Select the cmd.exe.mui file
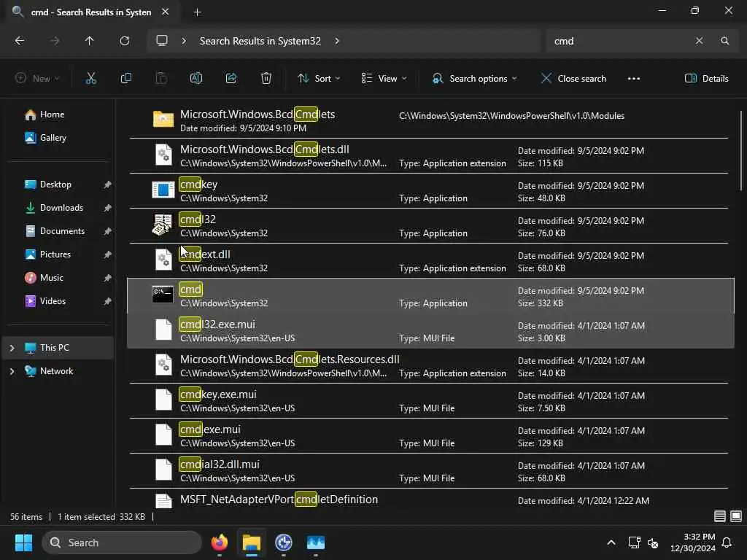The width and height of the screenshot is (747, 560). 429,436
